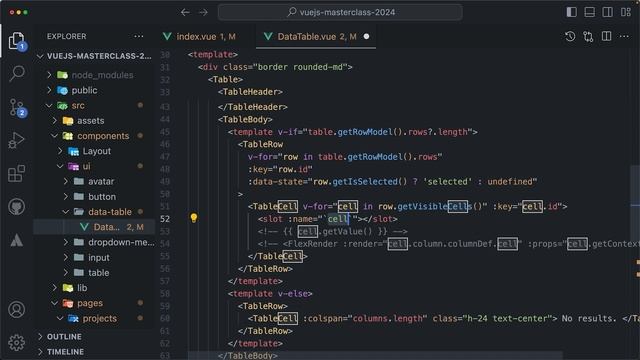Expand the assets folder
The width and height of the screenshot is (640, 360).
pos(94,121)
